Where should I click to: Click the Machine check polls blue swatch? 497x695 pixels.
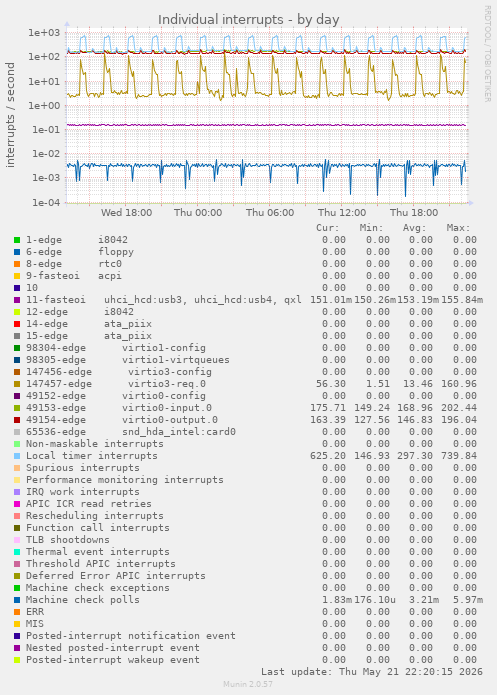coord(17,600)
